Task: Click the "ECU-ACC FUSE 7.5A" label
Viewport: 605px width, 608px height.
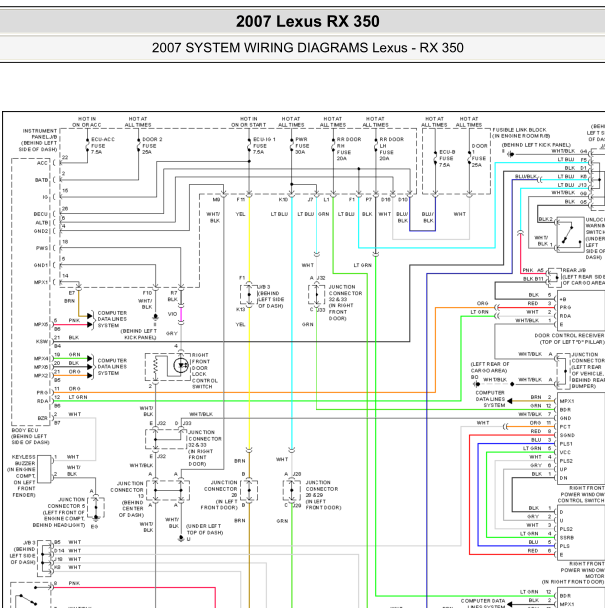Action: [102, 145]
